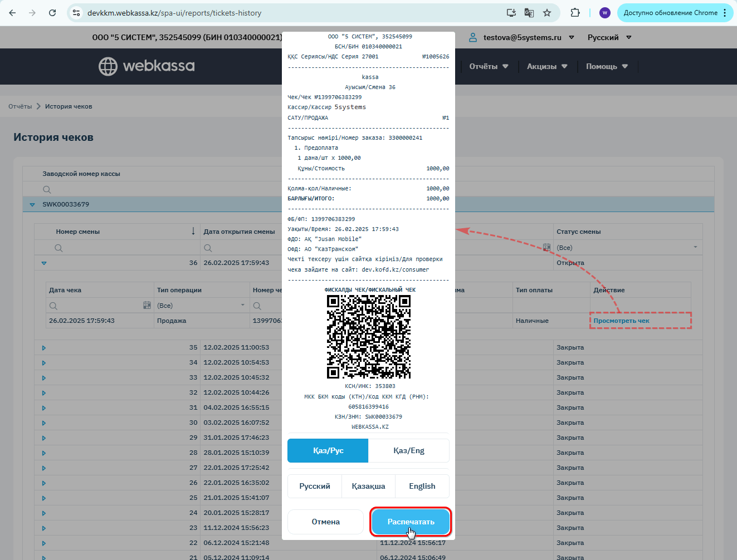The image size is (737, 560).
Task: Click the search icon under Номер смены
Action: [58, 248]
